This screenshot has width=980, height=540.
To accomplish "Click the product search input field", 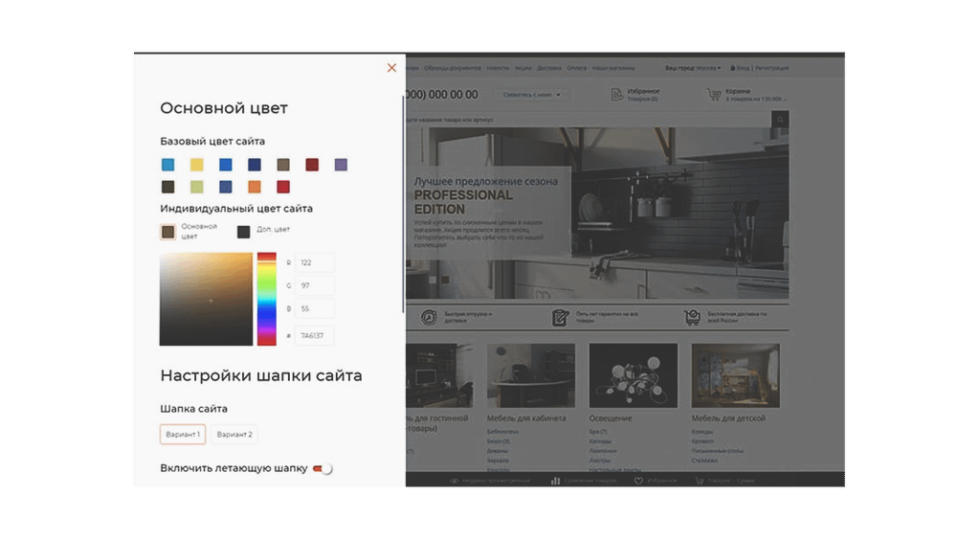I will [x=589, y=120].
